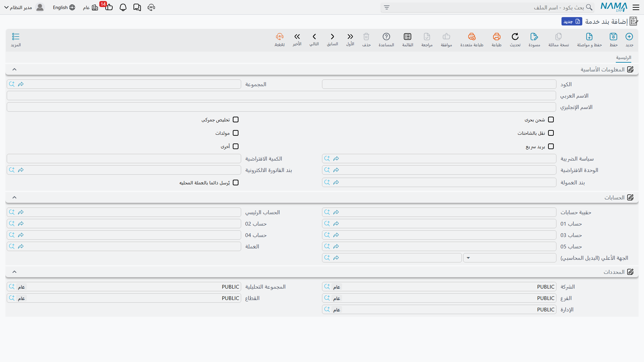Click the الحساب الرئيسي field

pyautogui.click(x=124, y=212)
